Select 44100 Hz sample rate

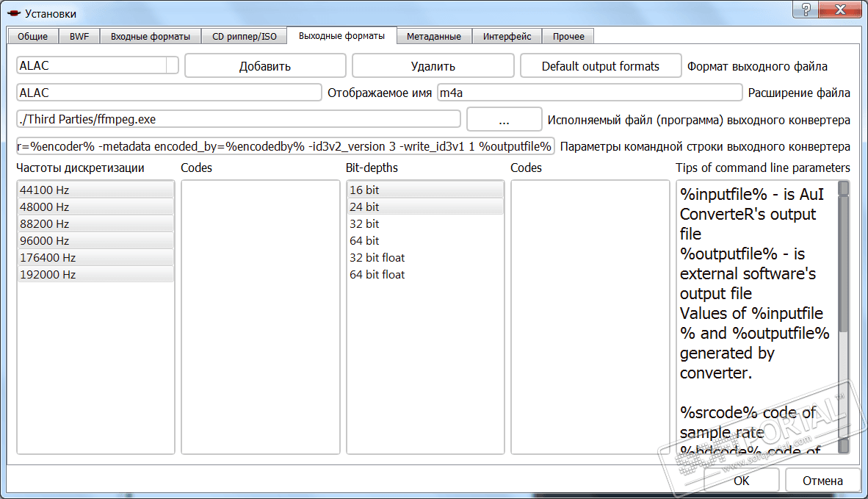tap(95, 190)
